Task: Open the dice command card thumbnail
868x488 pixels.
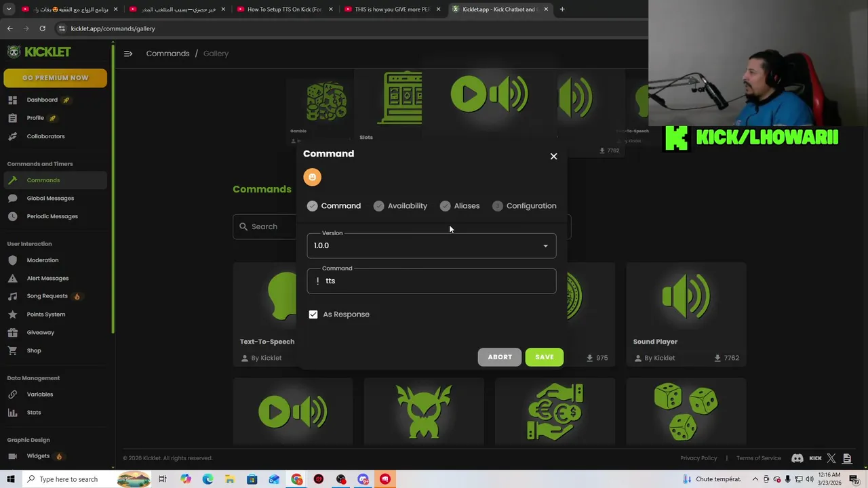Action: [686, 411]
